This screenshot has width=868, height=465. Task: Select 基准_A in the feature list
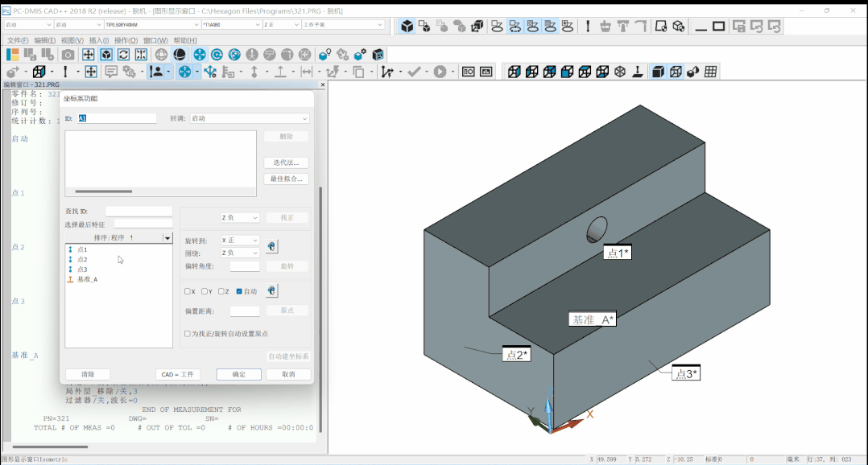pyautogui.click(x=87, y=279)
